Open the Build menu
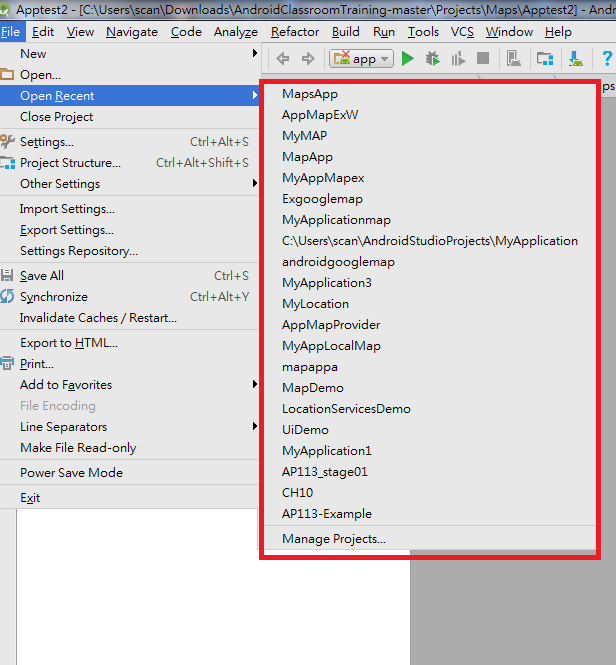Image resolution: width=616 pixels, height=665 pixels. click(x=346, y=32)
